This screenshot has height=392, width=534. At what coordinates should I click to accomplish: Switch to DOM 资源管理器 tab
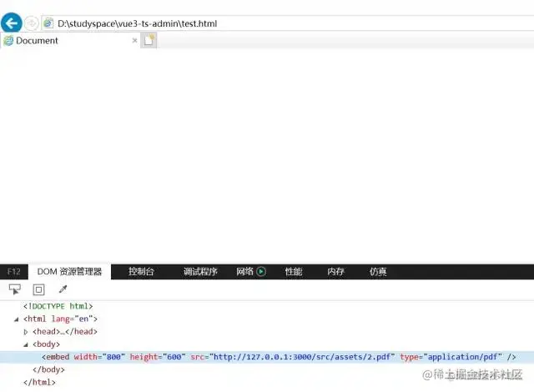click(69, 272)
